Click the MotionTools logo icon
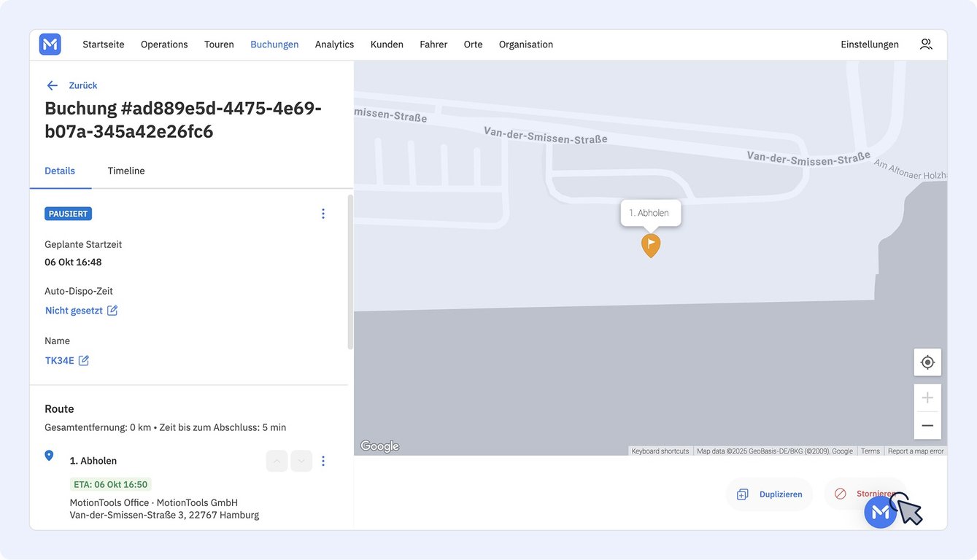 (50, 44)
